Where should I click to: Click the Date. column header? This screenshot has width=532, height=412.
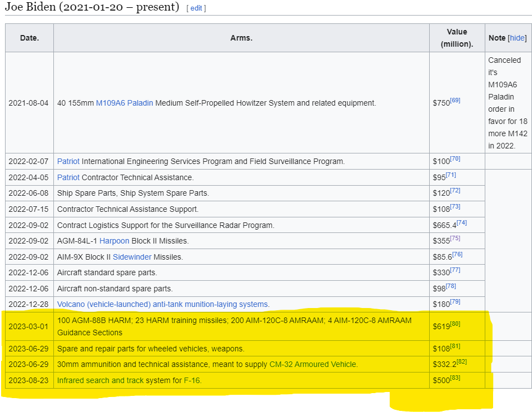[29, 38]
